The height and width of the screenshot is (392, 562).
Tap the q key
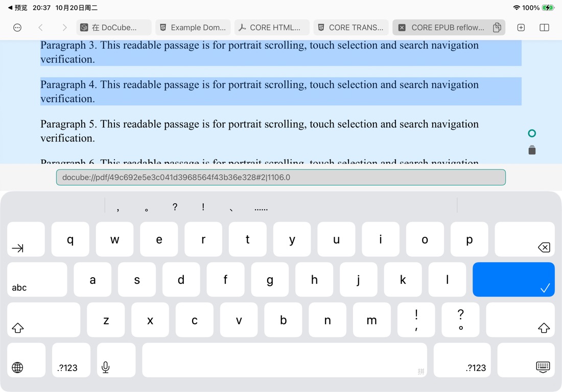(71, 239)
